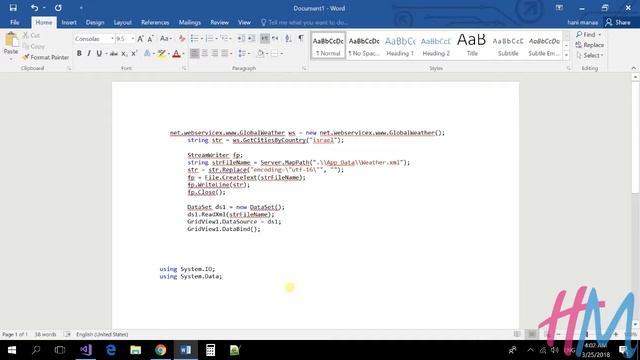Click the Paste clipboard icon
The height and width of the screenshot is (360, 640).
[11, 40]
